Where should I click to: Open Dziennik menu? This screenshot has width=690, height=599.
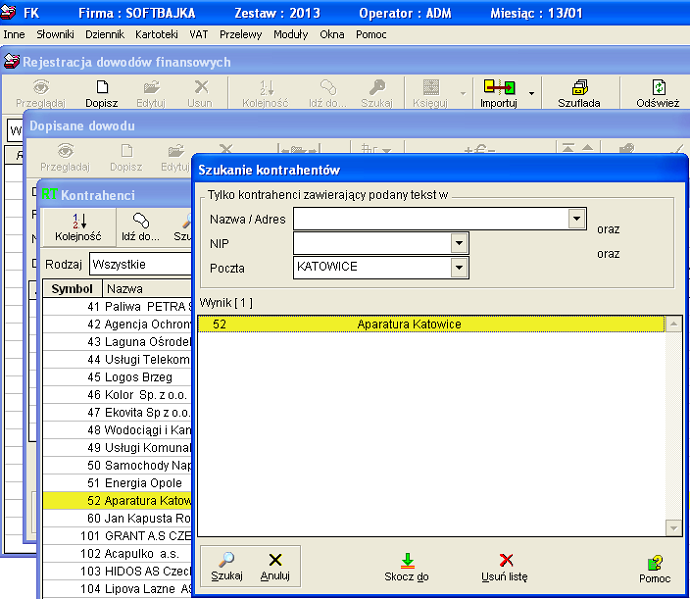(105, 34)
